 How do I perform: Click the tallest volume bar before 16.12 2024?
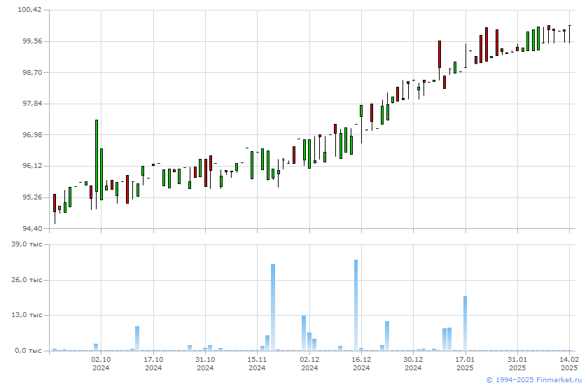coord(356,305)
